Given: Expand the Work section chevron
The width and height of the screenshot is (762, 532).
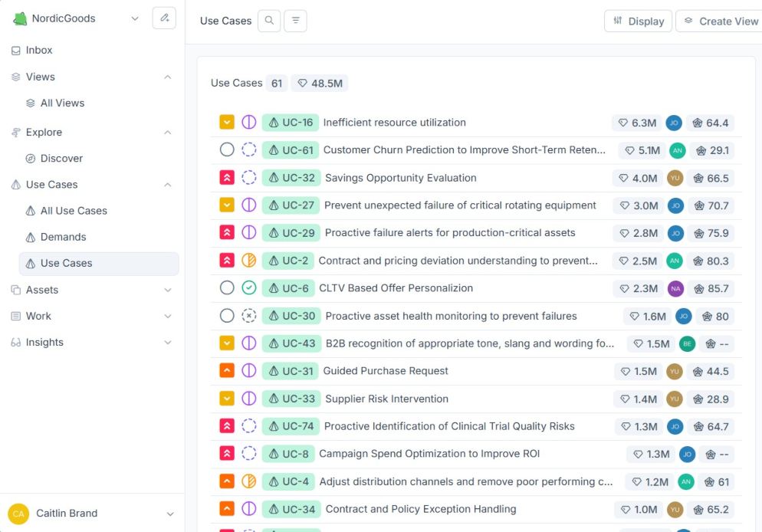Looking at the screenshot, I should point(168,317).
